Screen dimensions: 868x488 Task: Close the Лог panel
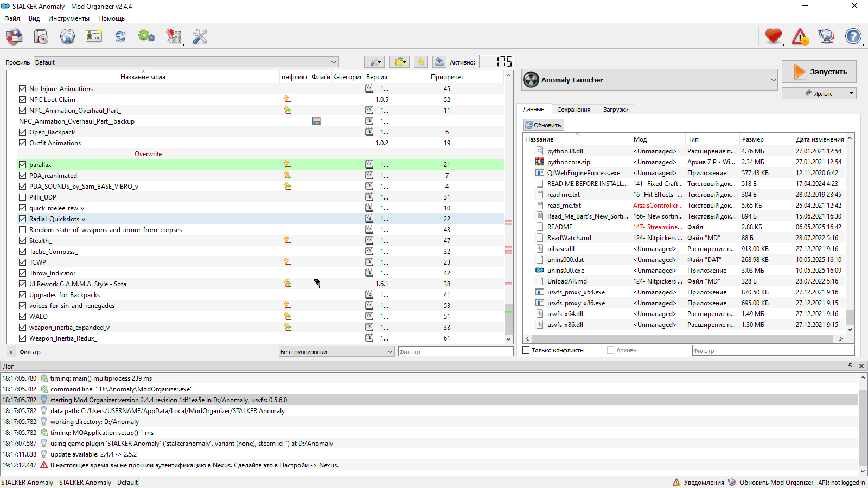pyautogui.click(x=861, y=366)
